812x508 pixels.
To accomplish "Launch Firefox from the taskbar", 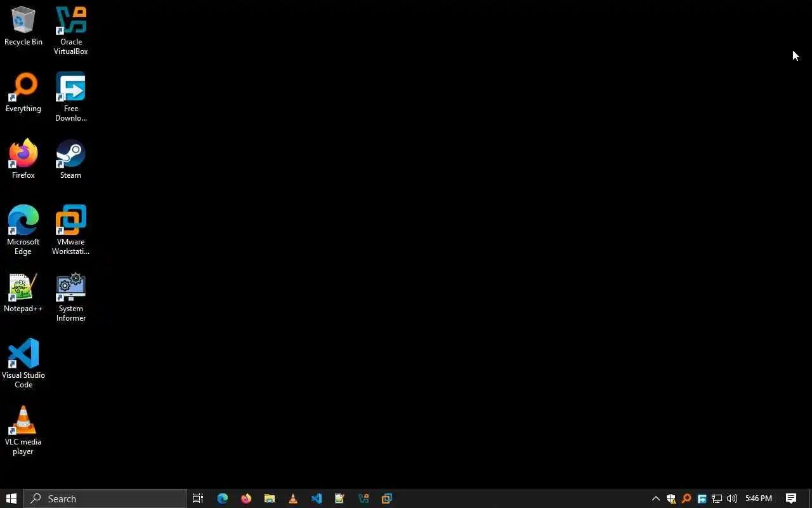I will (246, 498).
